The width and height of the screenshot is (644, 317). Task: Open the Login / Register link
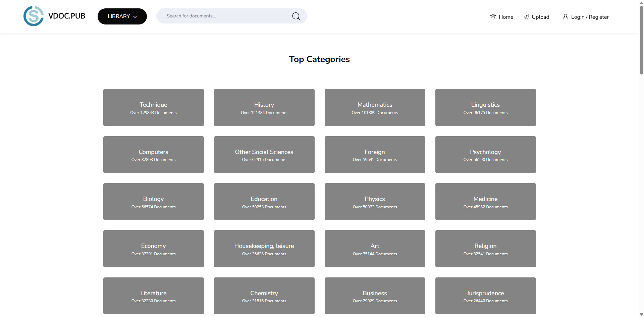pyautogui.click(x=589, y=17)
